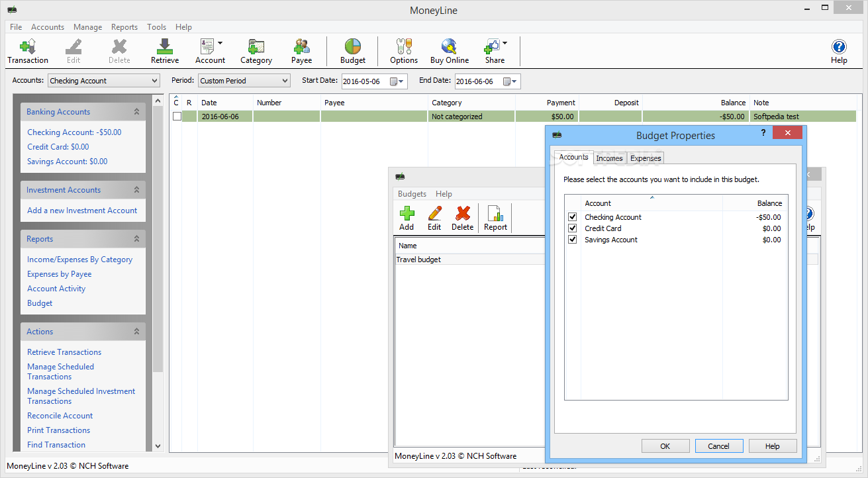Select the Accounts tab in Budget Properties
This screenshot has width=868, height=478.
pyautogui.click(x=573, y=157)
